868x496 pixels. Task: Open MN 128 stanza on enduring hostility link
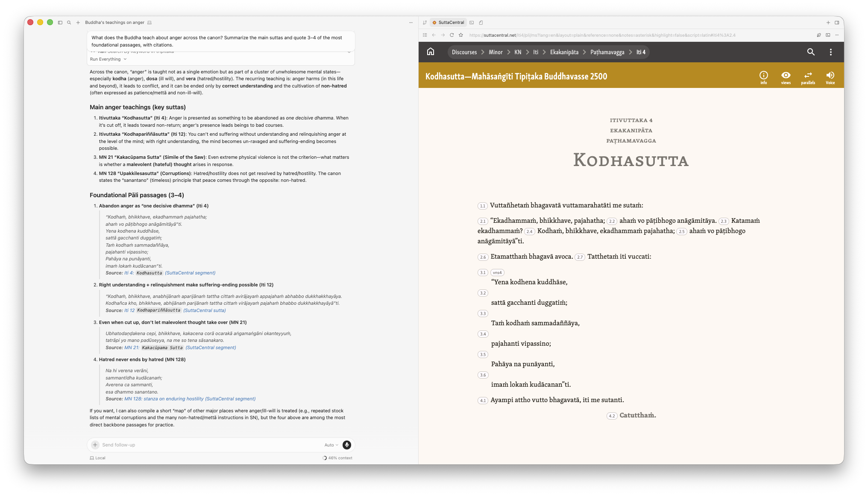(x=190, y=399)
